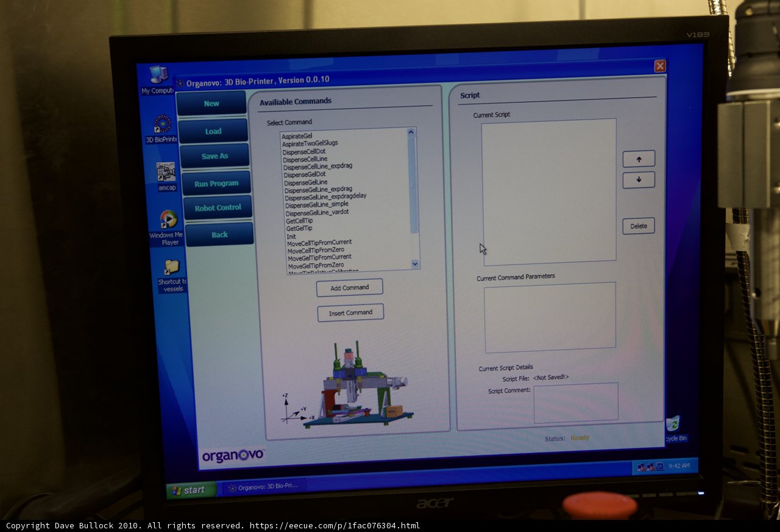
Task: Select the DispenseGelLine command
Action: point(305,182)
